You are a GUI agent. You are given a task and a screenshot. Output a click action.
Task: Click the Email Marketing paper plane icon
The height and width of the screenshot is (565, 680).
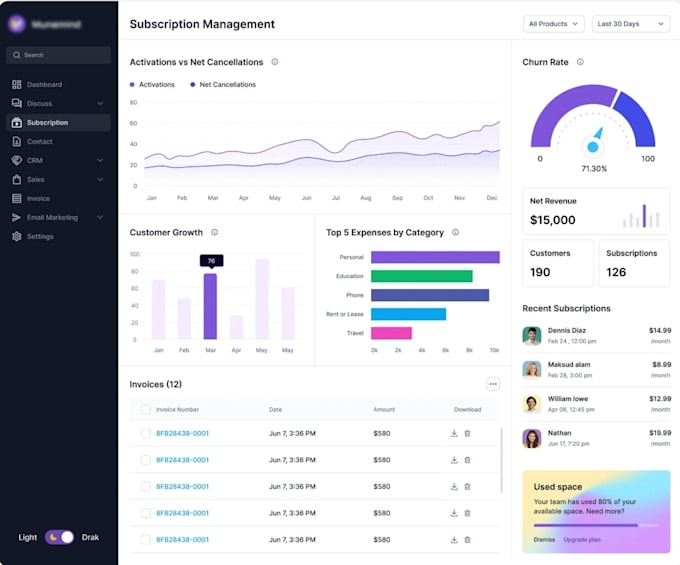pyautogui.click(x=16, y=217)
